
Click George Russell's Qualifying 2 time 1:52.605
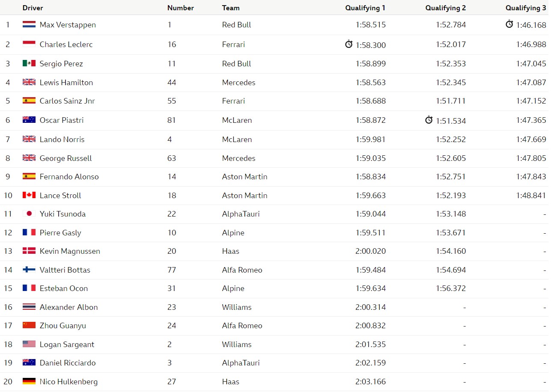(x=451, y=158)
